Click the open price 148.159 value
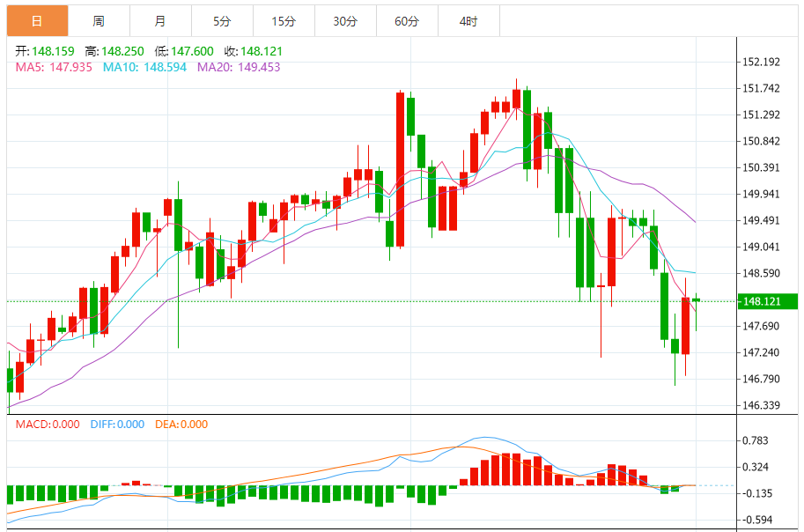The height and width of the screenshot is (532, 804). tap(53, 51)
